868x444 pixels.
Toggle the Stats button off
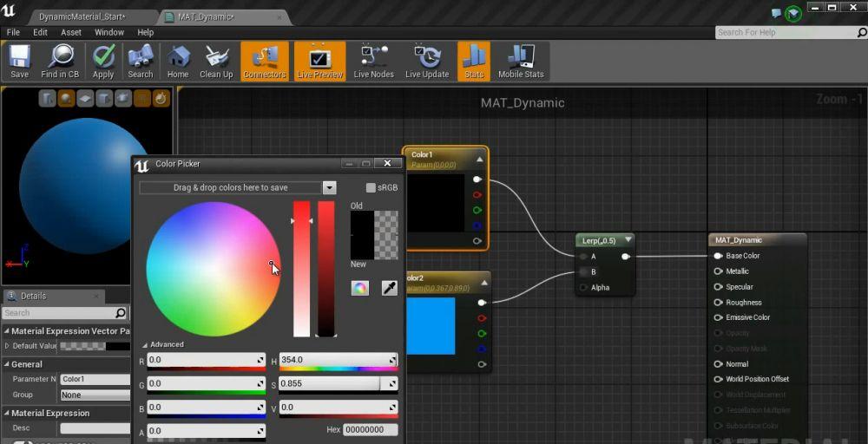[474, 61]
